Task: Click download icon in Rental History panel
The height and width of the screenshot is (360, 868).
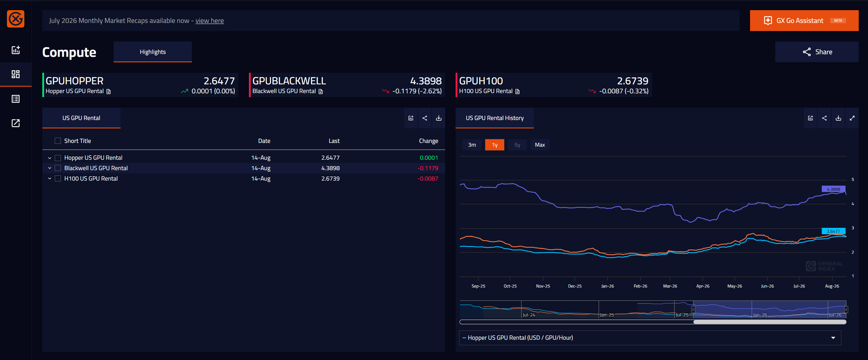Action: (838, 118)
